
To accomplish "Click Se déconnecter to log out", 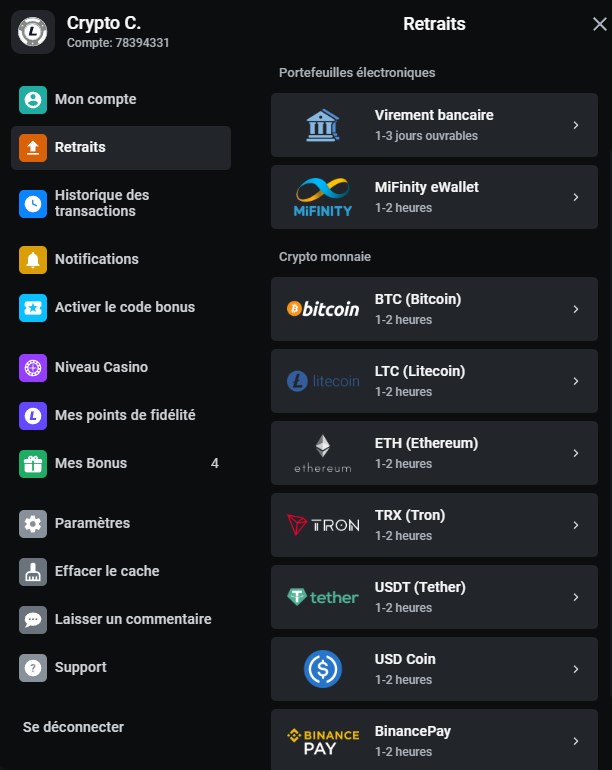I will point(73,727).
